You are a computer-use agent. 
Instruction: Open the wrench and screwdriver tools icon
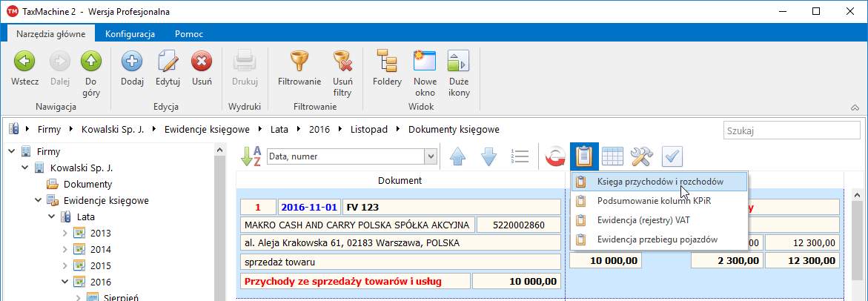(642, 156)
